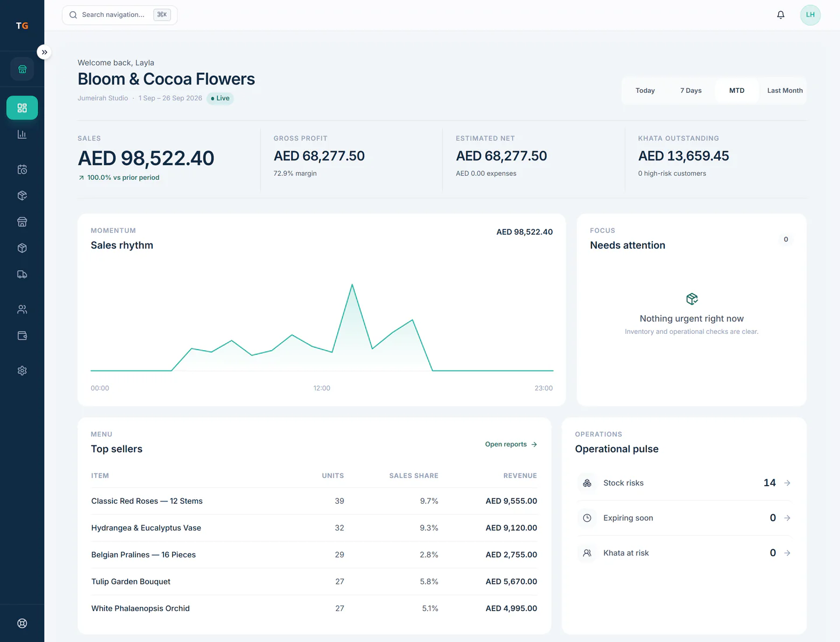The height and width of the screenshot is (642, 840).
Task: Open the delivery truck sidebar icon
Action: 22,274
